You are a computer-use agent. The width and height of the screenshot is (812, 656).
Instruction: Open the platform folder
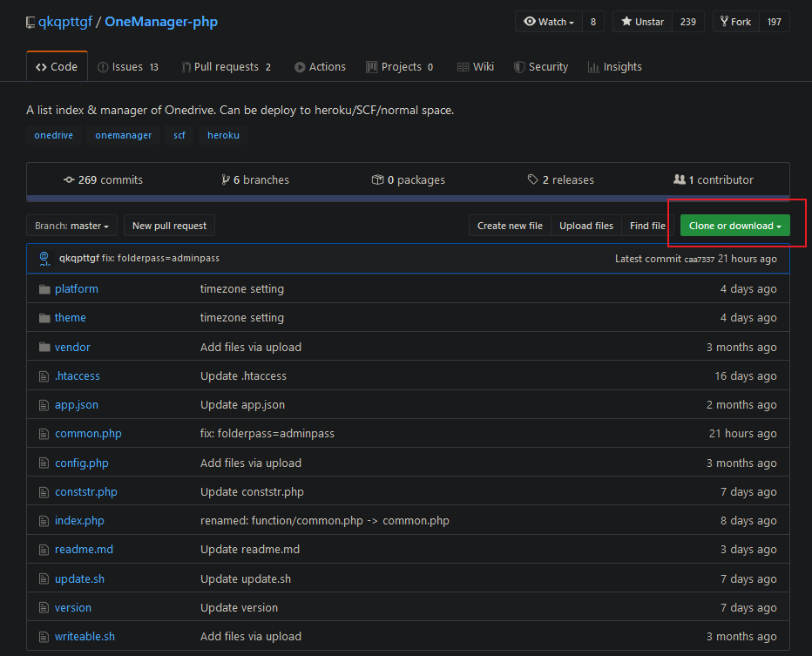click(77, 289)
